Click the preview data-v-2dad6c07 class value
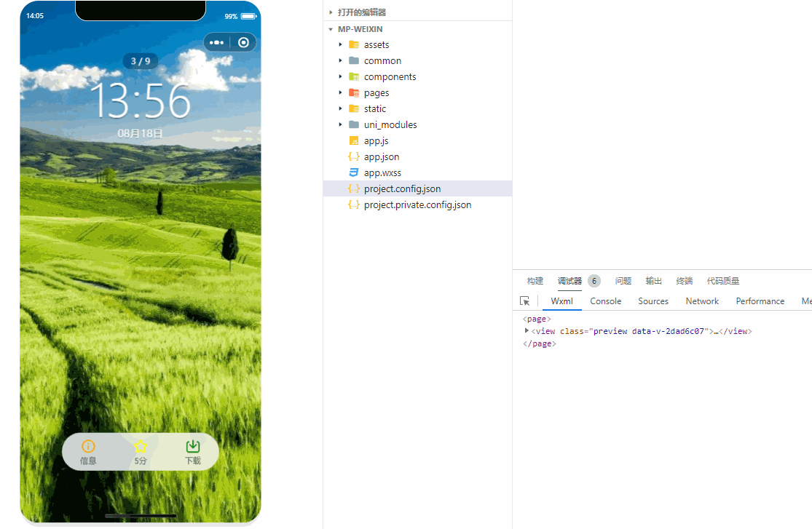812x529 pixels. pos(648,331)
